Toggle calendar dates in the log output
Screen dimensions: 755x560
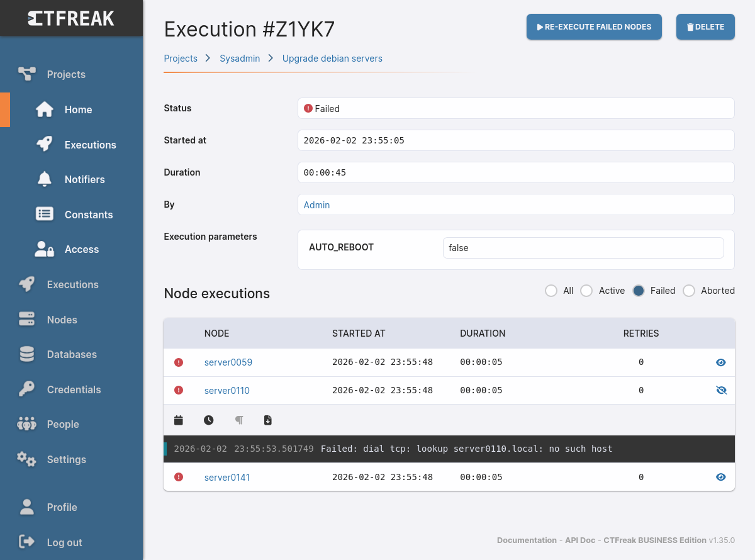point(179,420)
